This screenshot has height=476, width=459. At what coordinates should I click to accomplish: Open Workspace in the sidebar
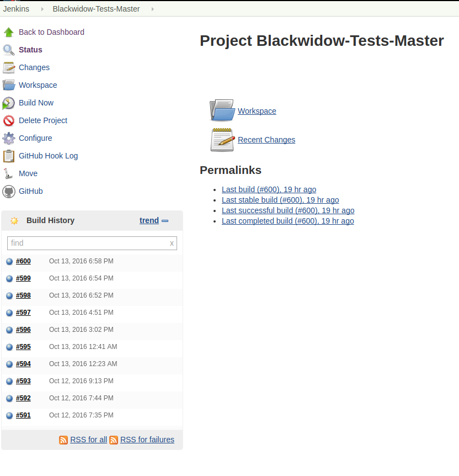tap(38, 85)
